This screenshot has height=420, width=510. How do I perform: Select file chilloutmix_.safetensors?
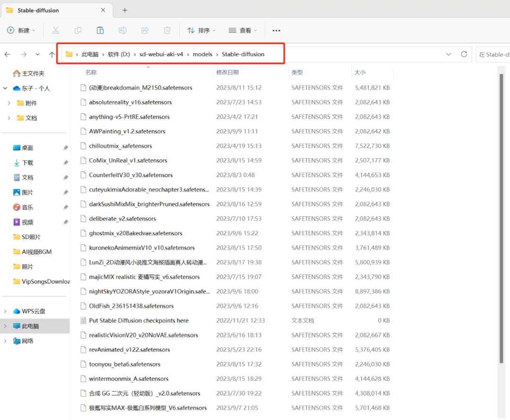[120, 146]
